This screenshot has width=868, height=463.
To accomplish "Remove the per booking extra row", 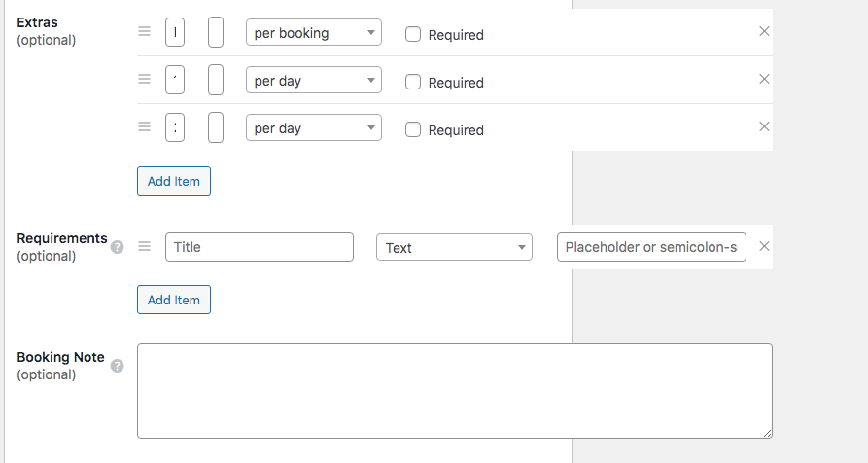I will coord(764,31).
